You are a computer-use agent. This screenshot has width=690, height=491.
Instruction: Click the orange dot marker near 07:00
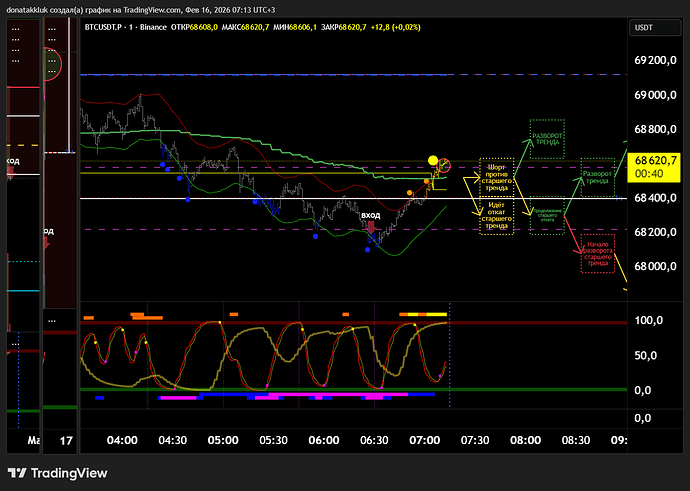pyautogui.click(x=411, y=192)
